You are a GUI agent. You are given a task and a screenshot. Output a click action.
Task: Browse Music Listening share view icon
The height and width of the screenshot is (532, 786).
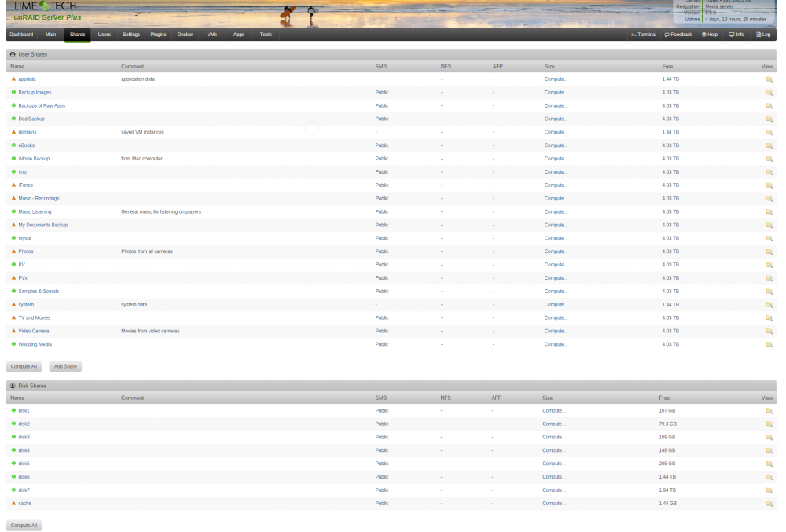click(769, 212)
